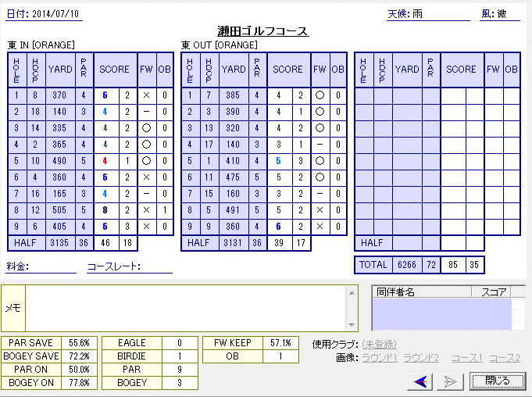The width and height of the screenshot is (532, 397).
Task: Click the 風 微 wind field
Action: 500,14
